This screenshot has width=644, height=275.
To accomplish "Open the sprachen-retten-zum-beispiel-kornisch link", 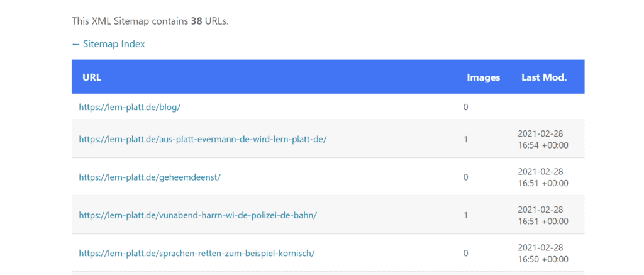I will tap(197, 253).
